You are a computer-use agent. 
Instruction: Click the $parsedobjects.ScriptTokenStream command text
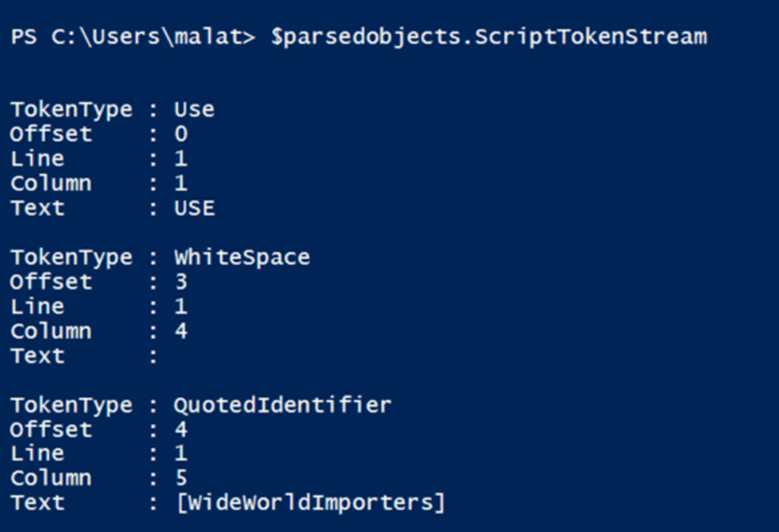(489, 37)
